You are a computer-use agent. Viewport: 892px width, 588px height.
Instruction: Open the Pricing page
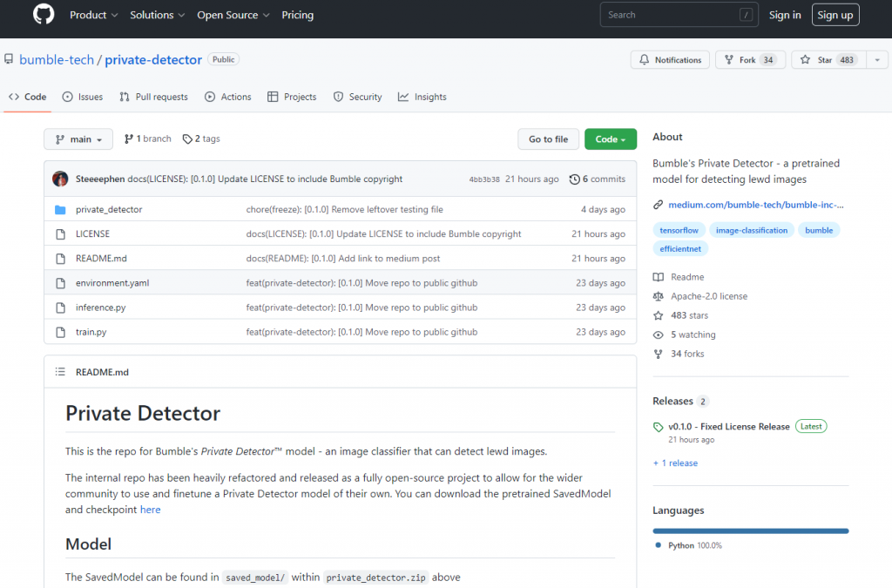[298, 15]
